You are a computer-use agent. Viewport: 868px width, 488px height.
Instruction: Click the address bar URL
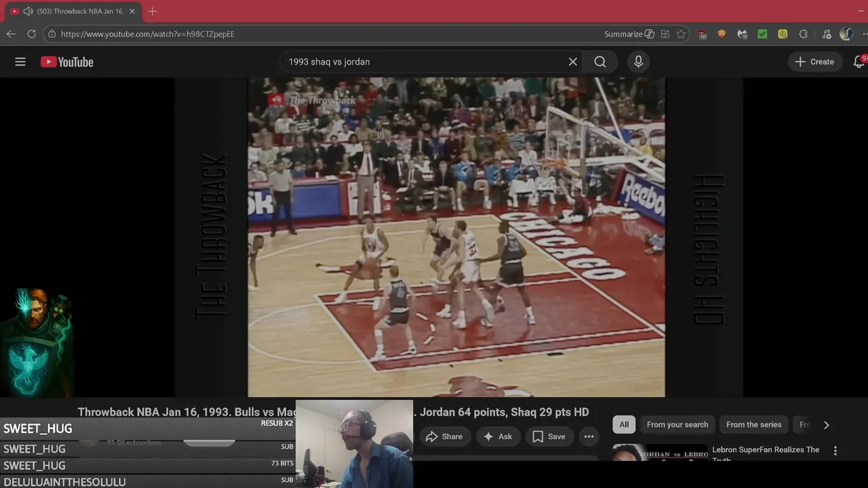147,34
